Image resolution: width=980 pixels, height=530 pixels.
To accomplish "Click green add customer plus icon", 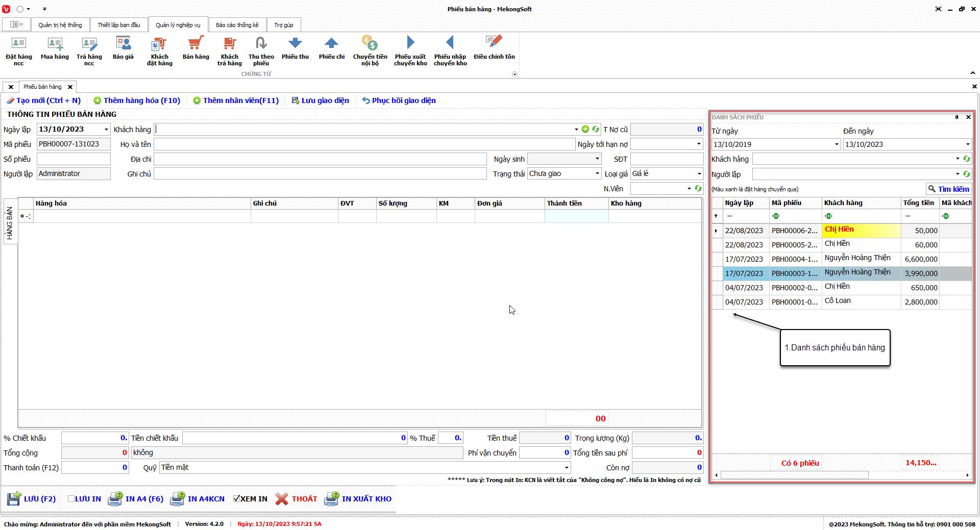I will click(x=585, y=130).
